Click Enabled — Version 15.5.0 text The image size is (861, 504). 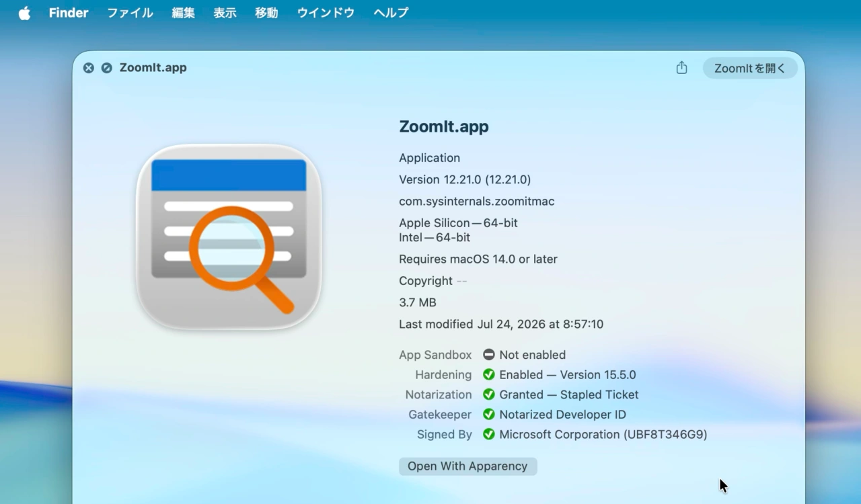[568, 375]
